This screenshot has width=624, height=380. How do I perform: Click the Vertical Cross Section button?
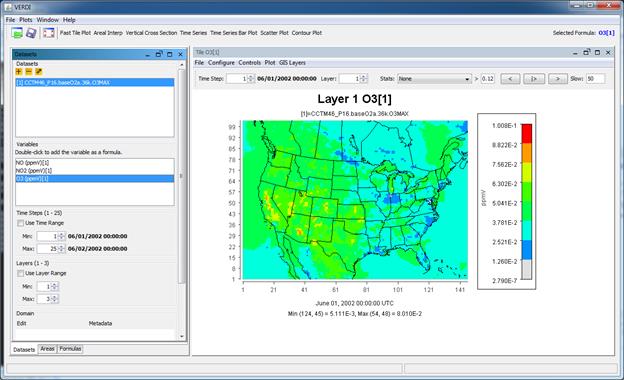pos(151,33)
